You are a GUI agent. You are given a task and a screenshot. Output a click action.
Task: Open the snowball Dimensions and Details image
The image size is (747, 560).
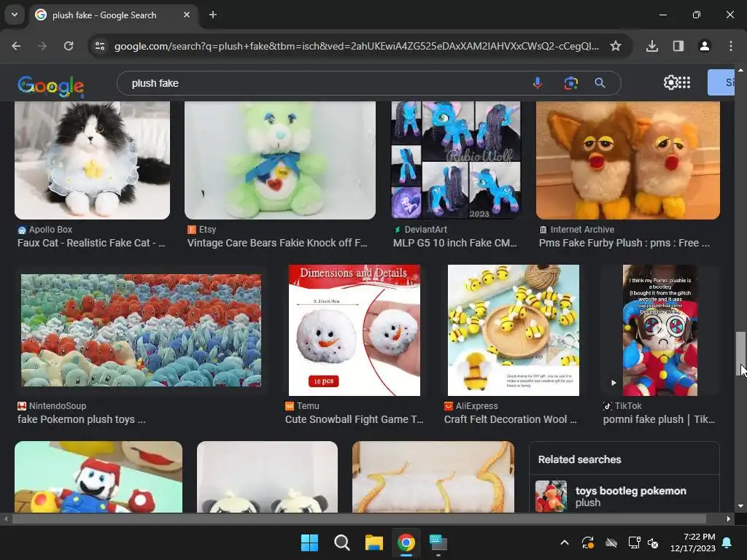coord(355,330)
